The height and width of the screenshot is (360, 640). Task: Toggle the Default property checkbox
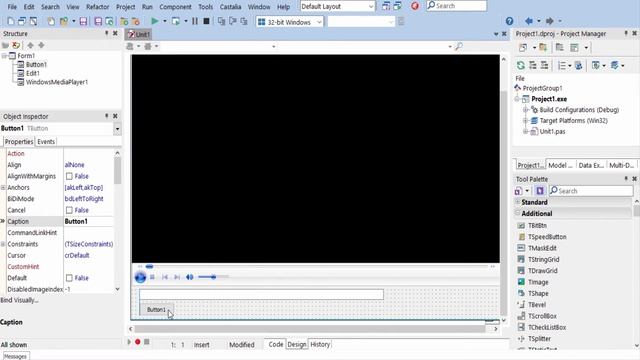69,278
